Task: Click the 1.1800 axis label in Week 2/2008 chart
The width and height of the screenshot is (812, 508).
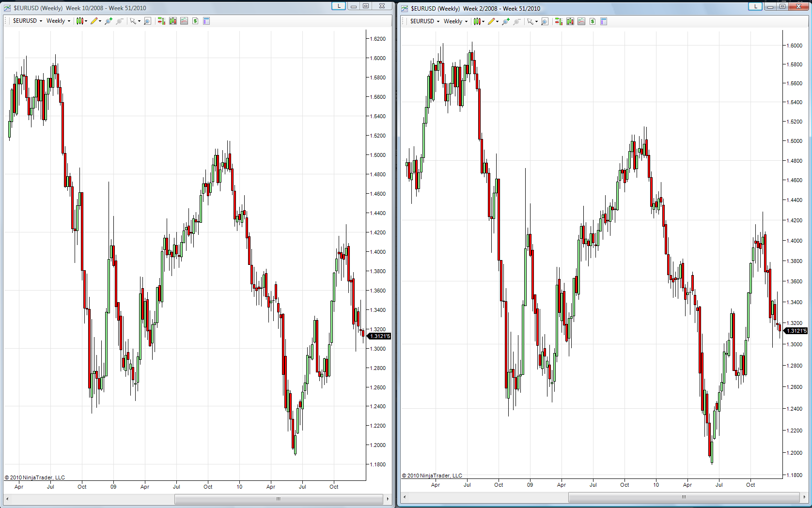Action: click(x=794, y=475)
